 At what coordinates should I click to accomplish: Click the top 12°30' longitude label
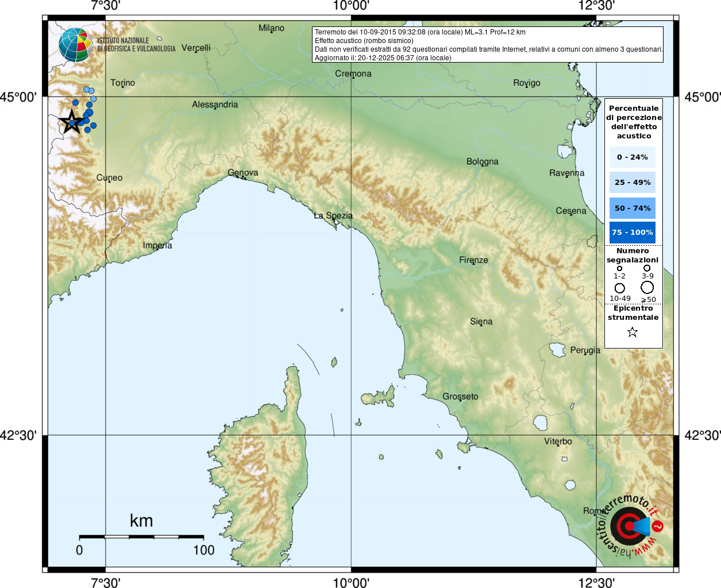(596, 6)
